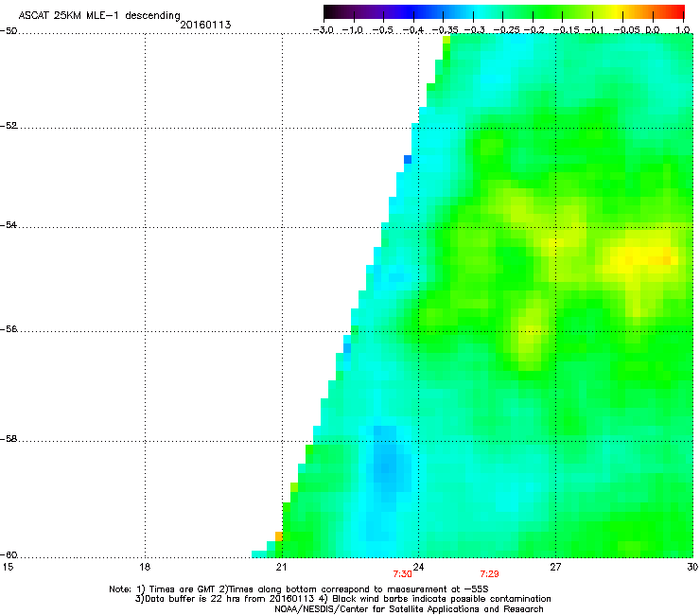Click the '-3.0' colorbar label

323,30
